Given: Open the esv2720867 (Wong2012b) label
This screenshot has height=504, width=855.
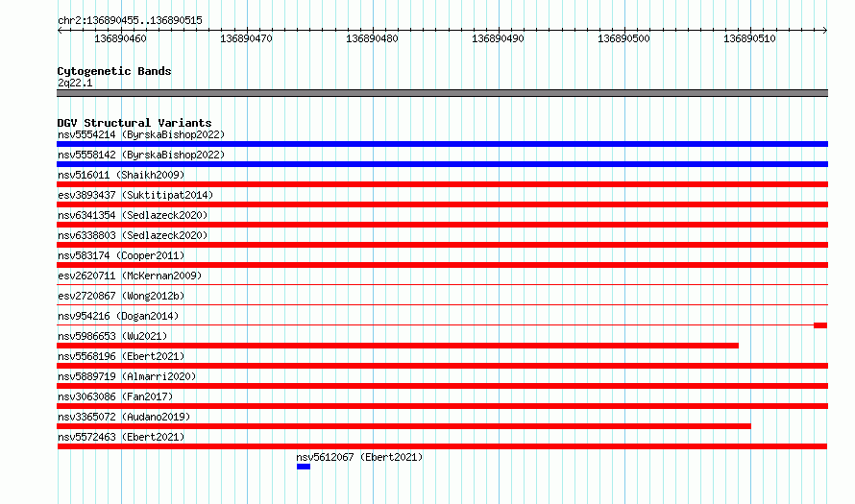Looking at the screenshot, I should (121, 296).
